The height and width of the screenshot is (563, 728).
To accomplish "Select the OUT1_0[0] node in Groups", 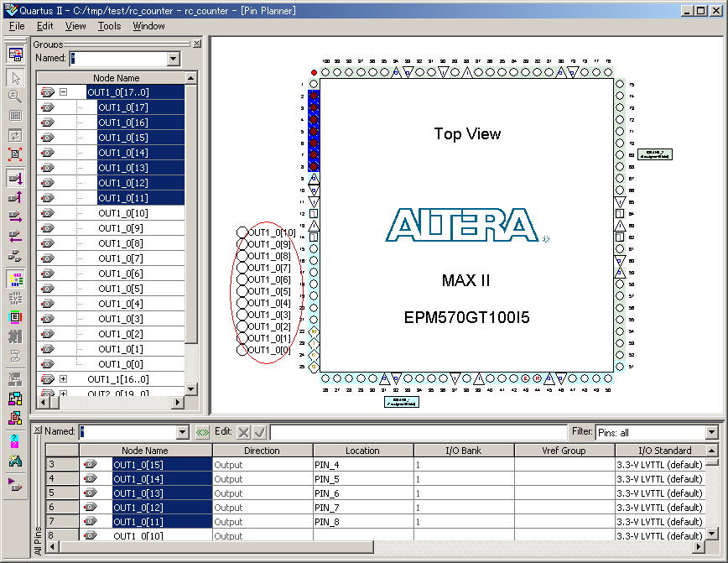I will (x=121, y=364).
